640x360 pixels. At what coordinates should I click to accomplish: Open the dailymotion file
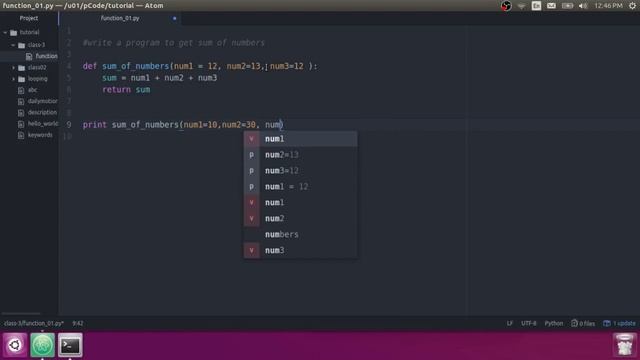[42, 101]
